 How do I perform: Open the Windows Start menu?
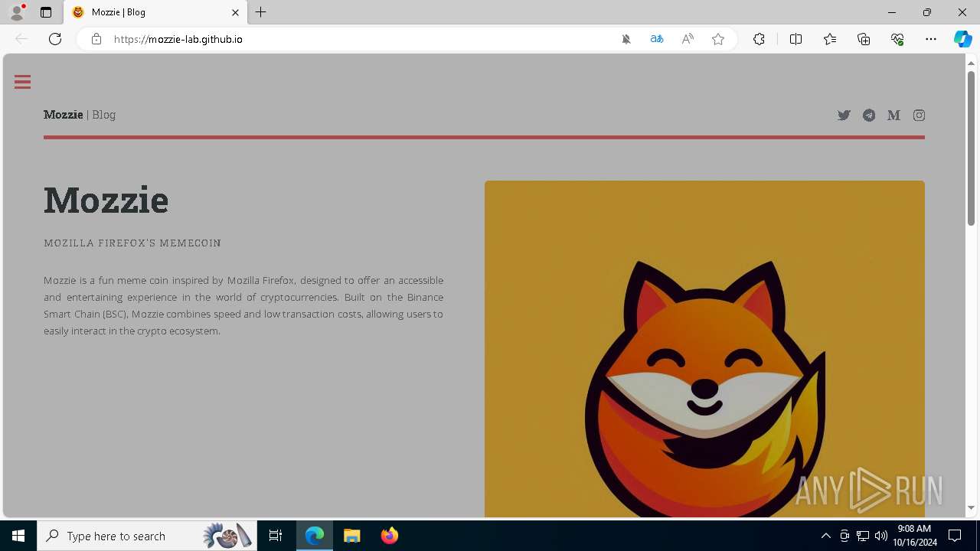click(18, 536)
